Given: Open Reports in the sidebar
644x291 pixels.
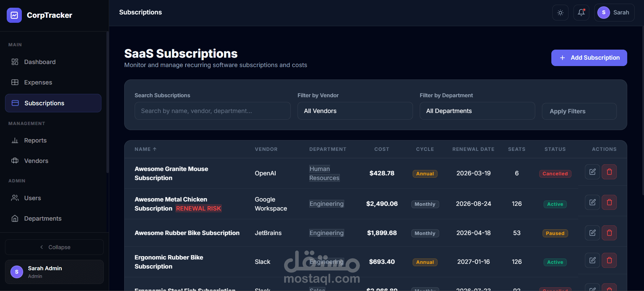Looking at the screenshot, I should coord(53,140).
